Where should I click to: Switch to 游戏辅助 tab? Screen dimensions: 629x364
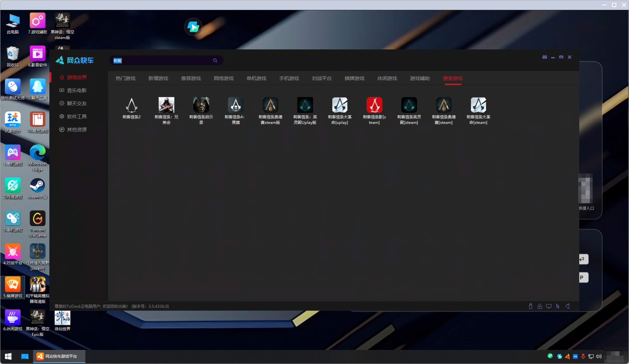420,78
